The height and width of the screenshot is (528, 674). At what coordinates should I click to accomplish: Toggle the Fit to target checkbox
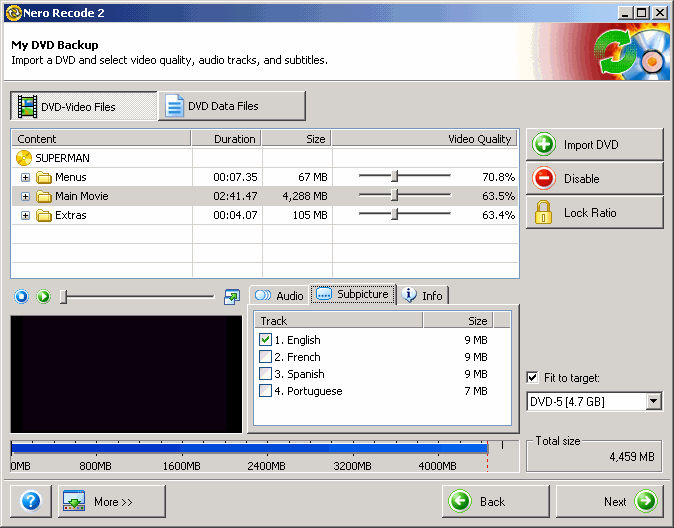tap(533, 378)
